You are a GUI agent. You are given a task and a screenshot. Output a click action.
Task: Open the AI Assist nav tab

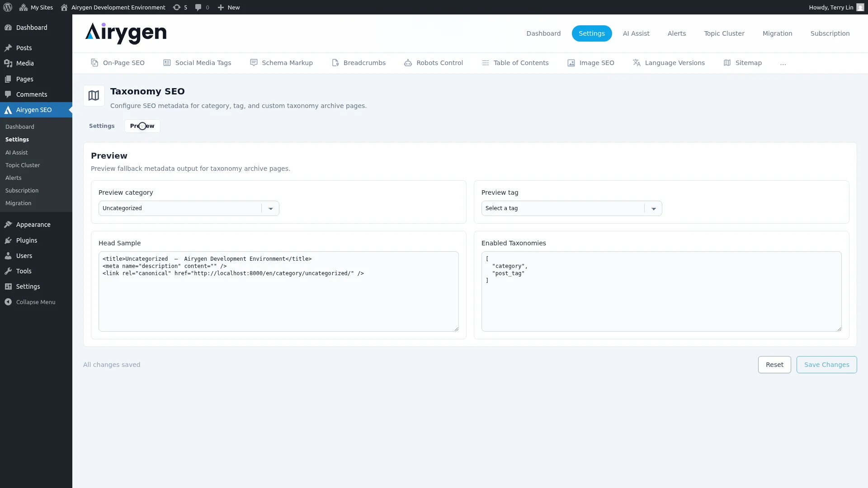[x=636, y=33]
